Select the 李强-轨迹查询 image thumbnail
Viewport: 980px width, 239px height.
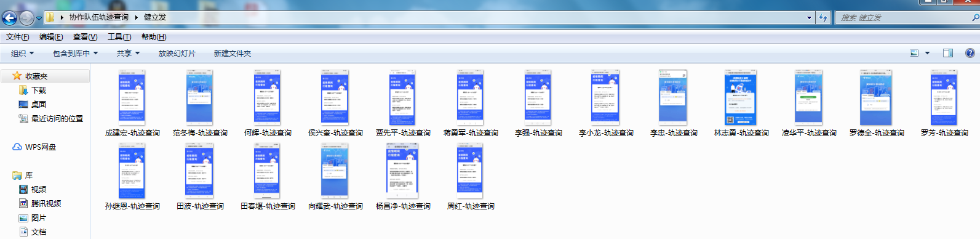pos(538,97)
